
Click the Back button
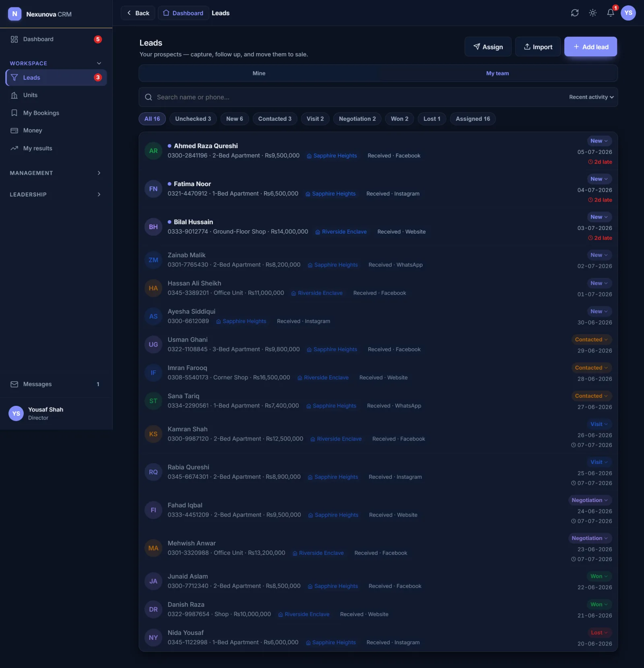coord(138,13)
